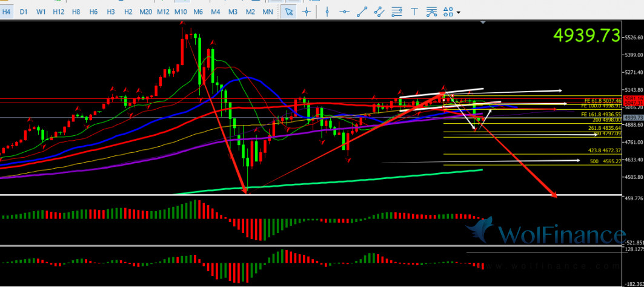
Task: Draw a vertical line on chart
Action: pos(327,12)
